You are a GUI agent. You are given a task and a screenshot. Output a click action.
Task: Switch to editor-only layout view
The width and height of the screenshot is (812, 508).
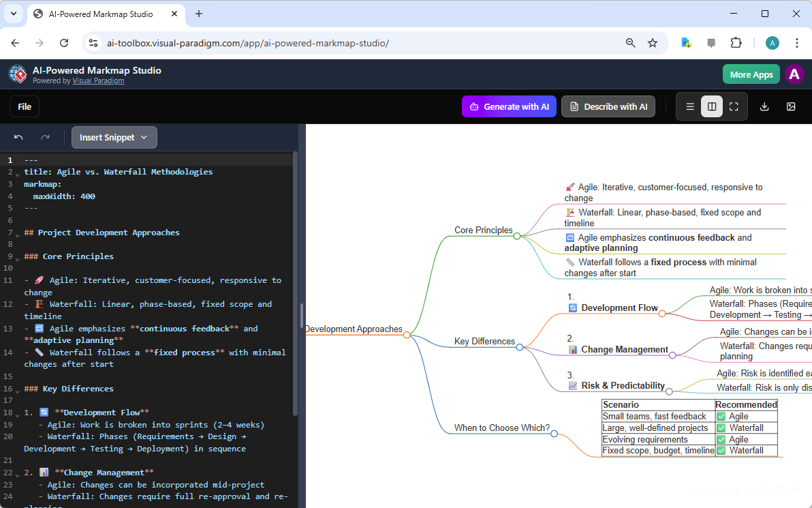click(x=690, y=106)
